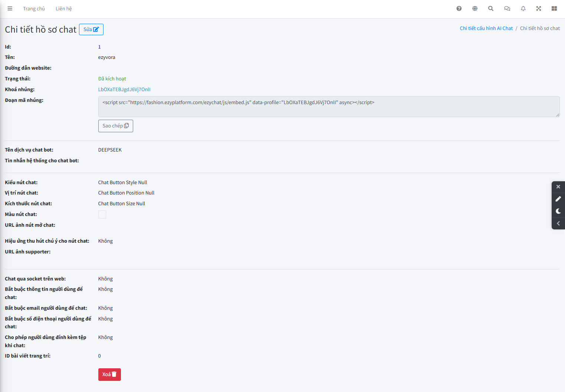Click the URL ảnh nút mở chat label
This screenshot has height=392, width=565.
pos(30,225)
